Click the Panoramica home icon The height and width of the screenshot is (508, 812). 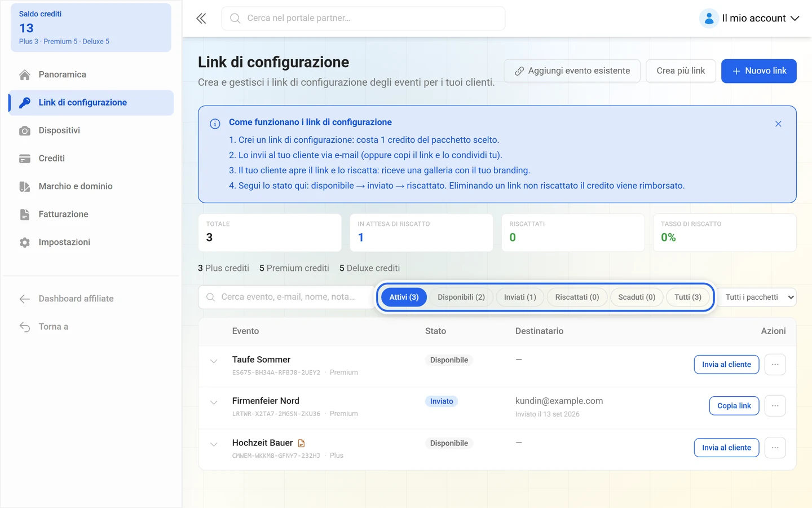(x=25, y=75)
